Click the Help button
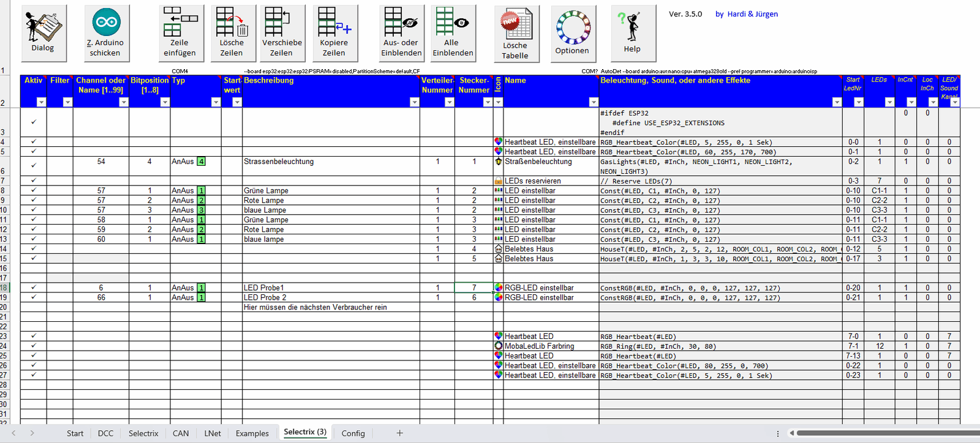The height and width of the screenshot is (443, 980). click(x=633, y=34)
